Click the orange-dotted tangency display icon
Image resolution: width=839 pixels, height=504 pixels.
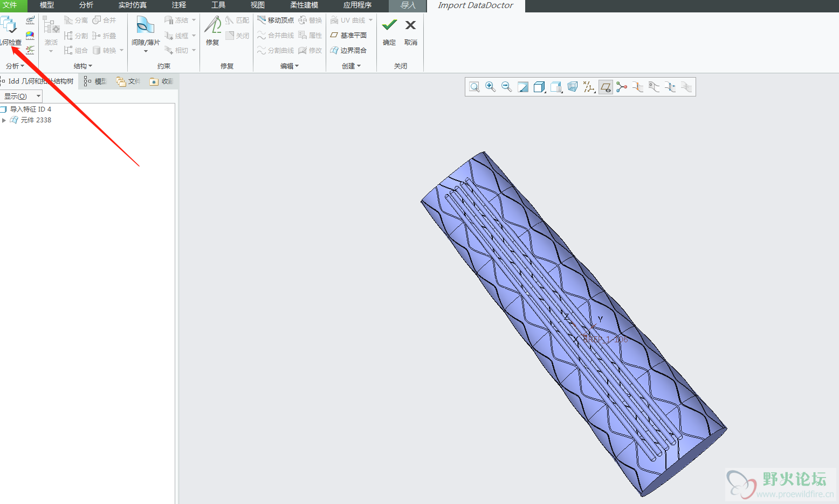(x=638, y=87)
